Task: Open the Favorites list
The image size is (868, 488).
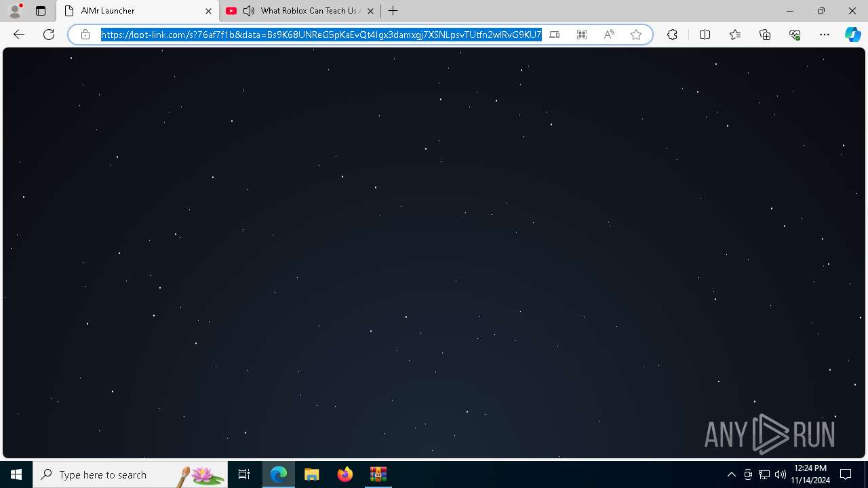Action: tap(735, 35)
